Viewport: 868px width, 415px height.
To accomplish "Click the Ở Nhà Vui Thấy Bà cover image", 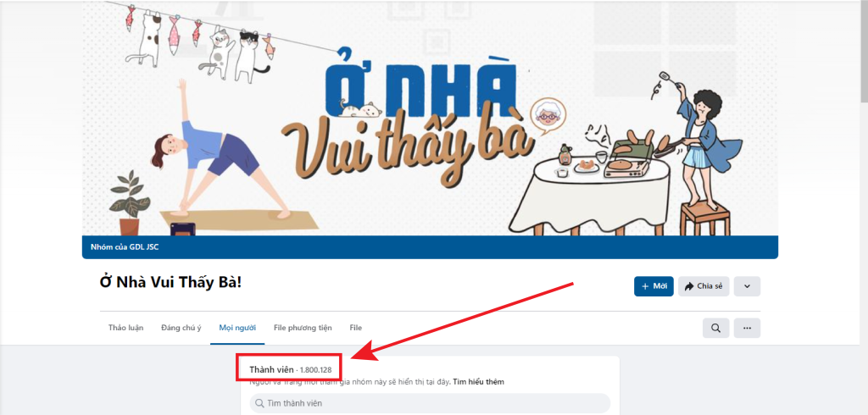I will (x=430, y=118).
